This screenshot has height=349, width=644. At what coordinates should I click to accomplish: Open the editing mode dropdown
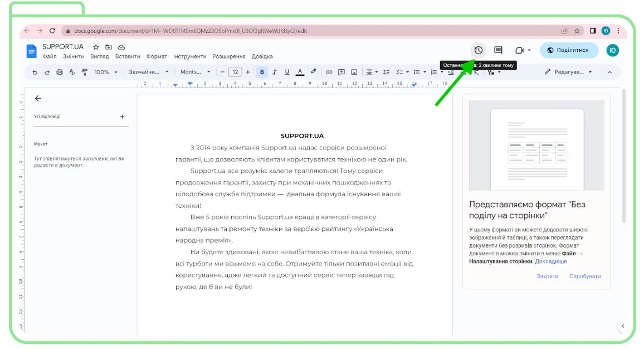[x=568, y=72]
